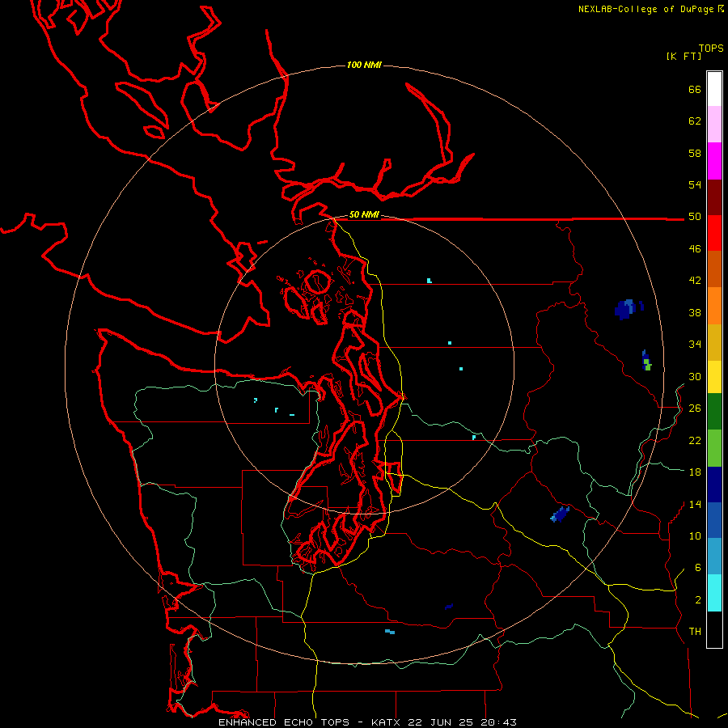Click the legend value 66
Viewport: 728px width, 728px height.
(x=695, y=89)
